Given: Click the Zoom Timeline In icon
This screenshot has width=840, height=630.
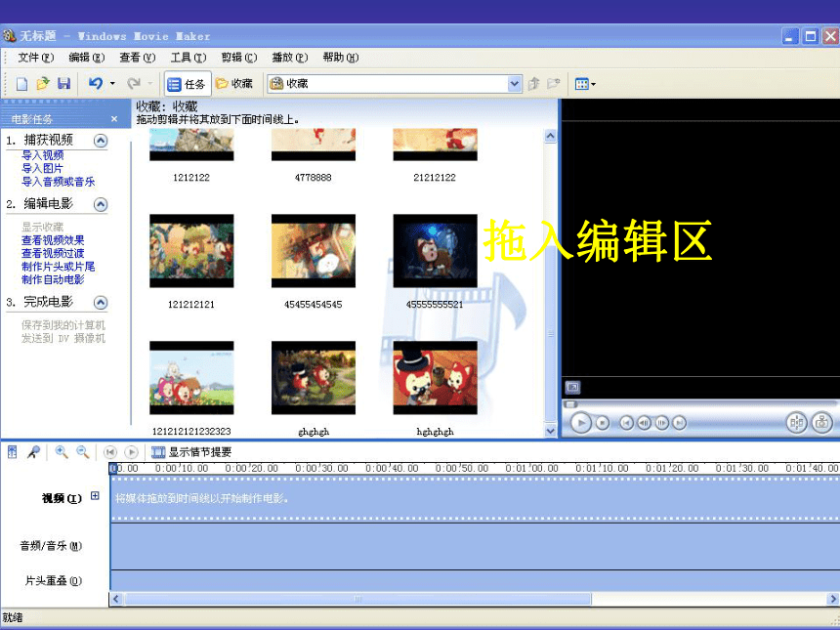Looking at the screenshot, I should [x=62, y=452].
